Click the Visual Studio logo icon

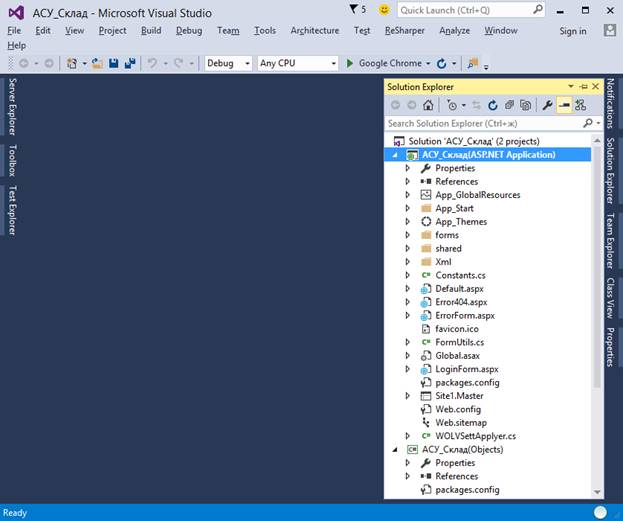click(x=16, y=13)
